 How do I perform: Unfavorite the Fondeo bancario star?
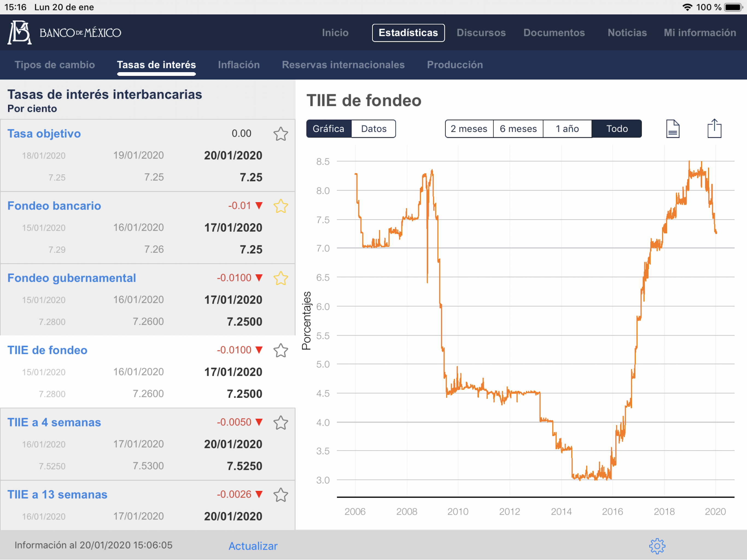[281, 206]
